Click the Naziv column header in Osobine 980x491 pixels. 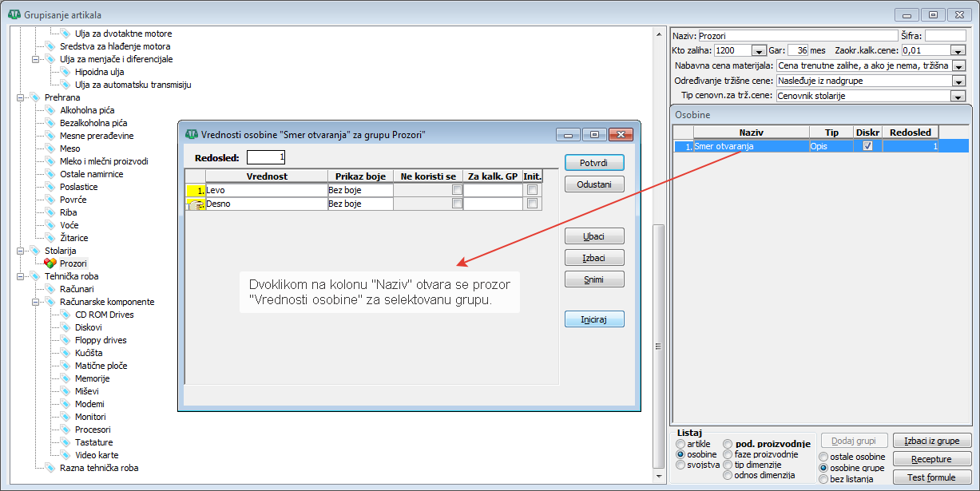click(x=751, y=132)
